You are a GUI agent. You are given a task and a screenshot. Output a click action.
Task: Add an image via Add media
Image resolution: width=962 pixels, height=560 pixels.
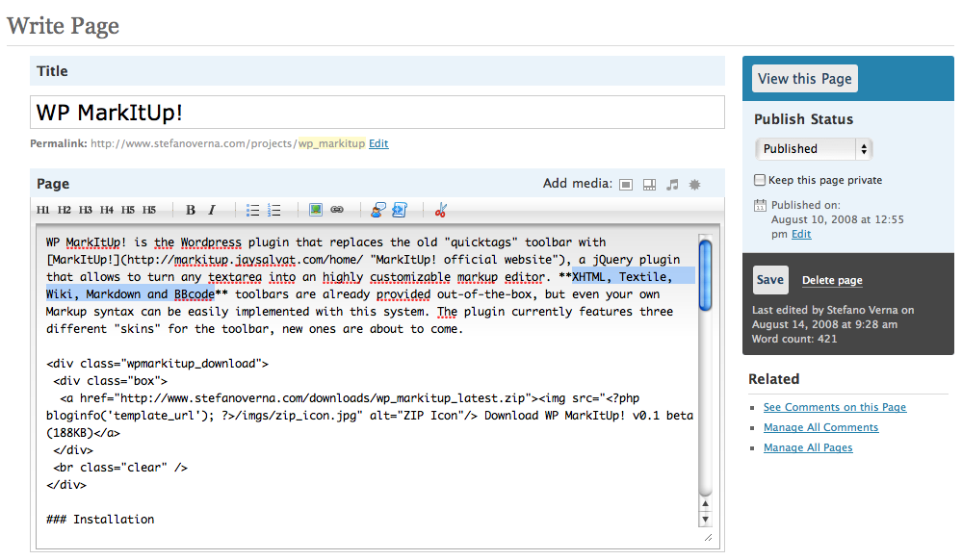[x=626, y=185]
